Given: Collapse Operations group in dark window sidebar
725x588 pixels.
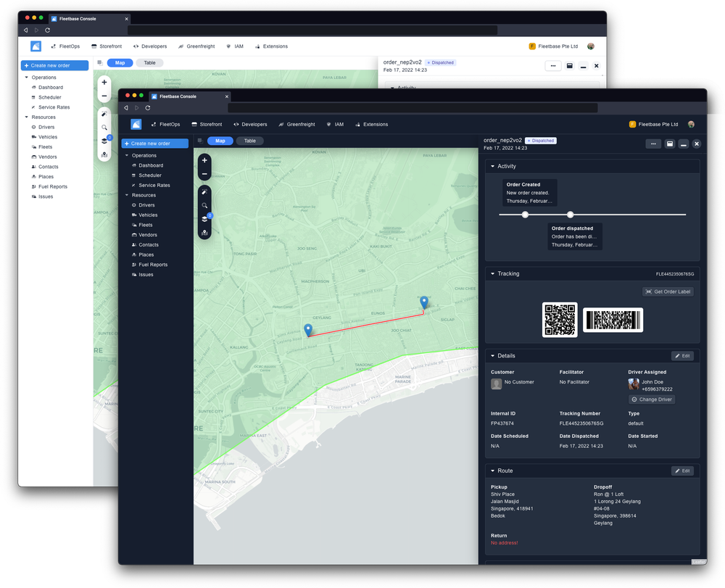Looking at the screenshot, I should point(127,155).
